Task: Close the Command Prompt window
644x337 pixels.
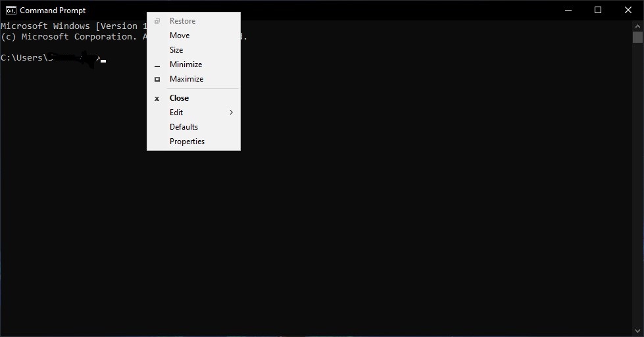Action: 628,11
